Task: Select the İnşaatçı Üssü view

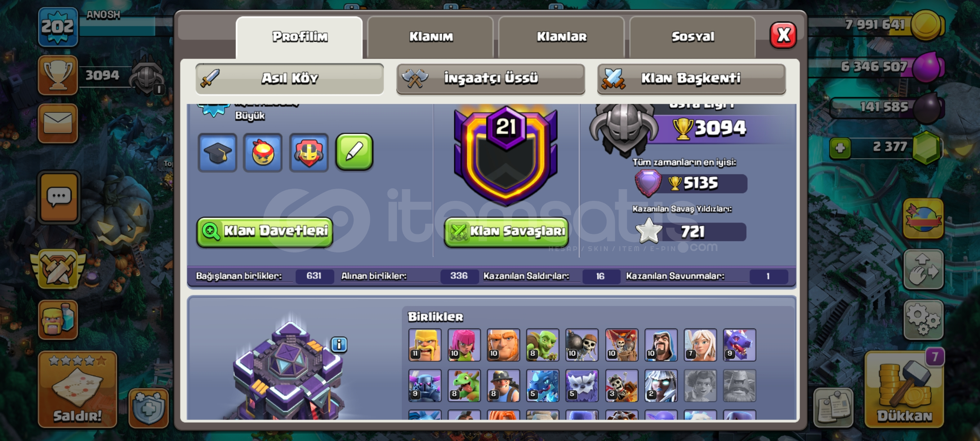Action: 490,78
